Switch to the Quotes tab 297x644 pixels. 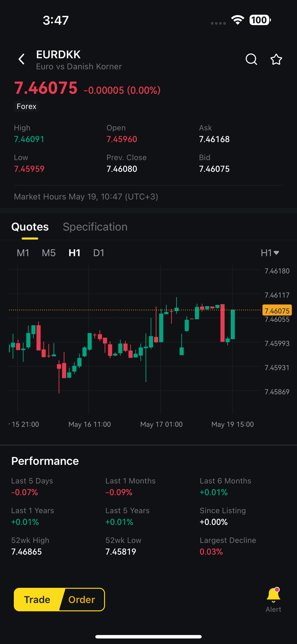point(30,227)
